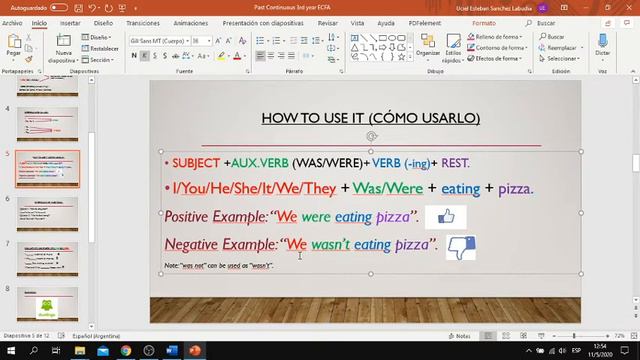This screenshot has height=360, width=640.
Task: Click the rotate handle above the text box
Action: (x=371, y=136)
